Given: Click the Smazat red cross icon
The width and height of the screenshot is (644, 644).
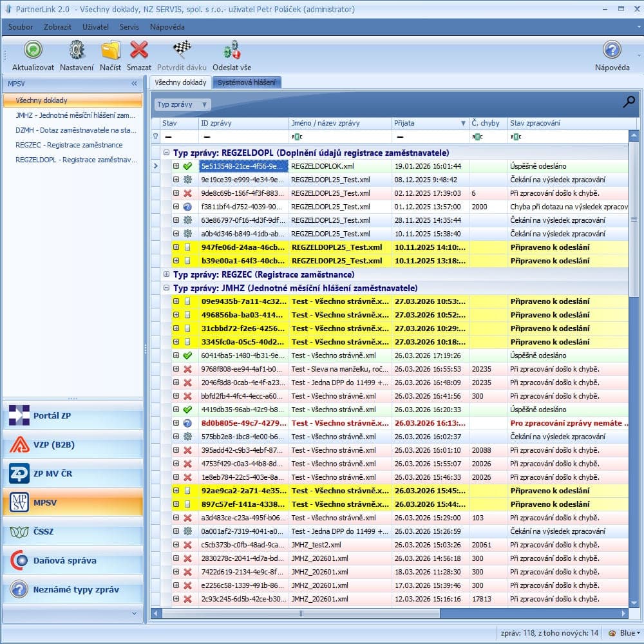Looking at the screenshot, I should point(139,50).
